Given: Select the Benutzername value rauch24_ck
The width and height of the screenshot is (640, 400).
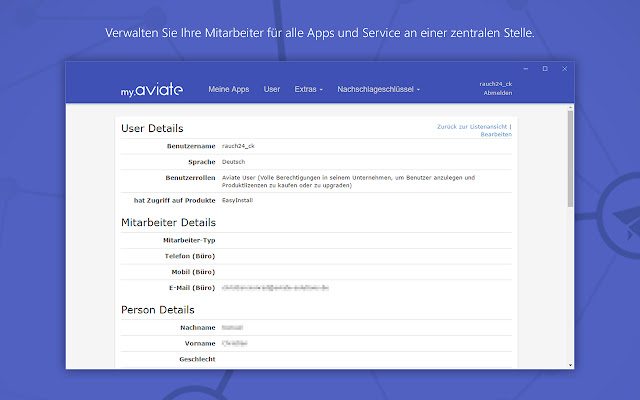Looking at the screenshot, I should pyautogui.click(x=238, y=146).
